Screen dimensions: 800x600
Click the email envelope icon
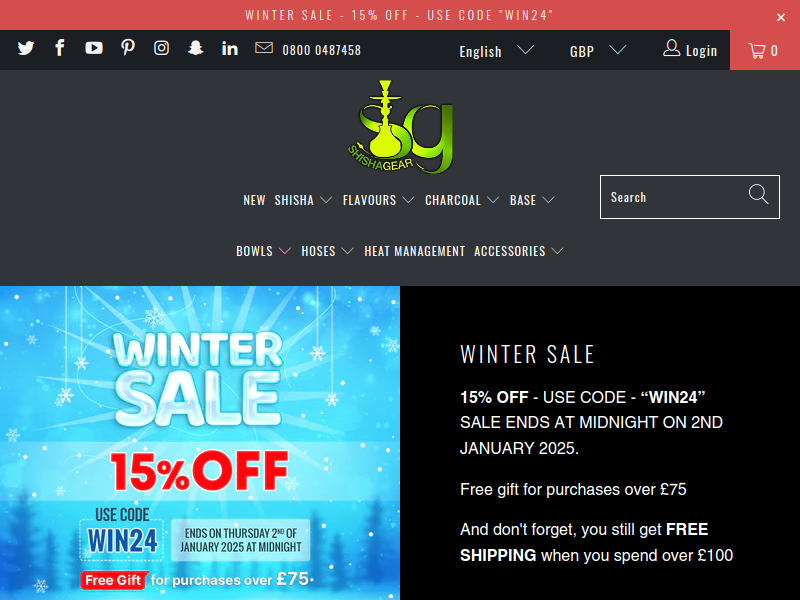coord(264,48)
